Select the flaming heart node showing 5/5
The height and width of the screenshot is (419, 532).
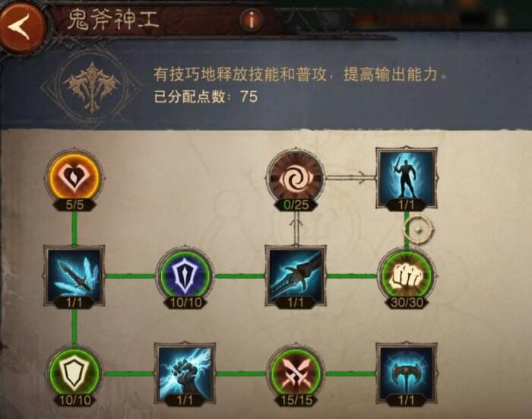click(74, 178)
